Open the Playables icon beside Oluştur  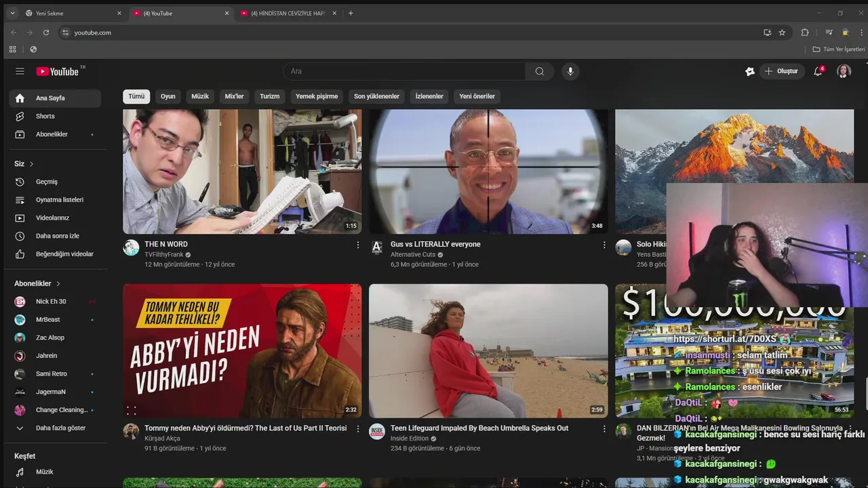[749, 71]
